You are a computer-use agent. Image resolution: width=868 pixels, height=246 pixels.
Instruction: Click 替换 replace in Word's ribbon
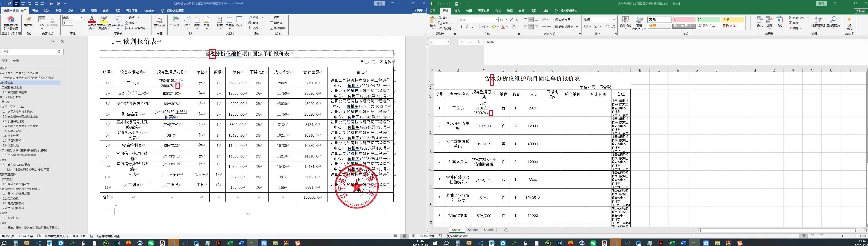point(254,23)
